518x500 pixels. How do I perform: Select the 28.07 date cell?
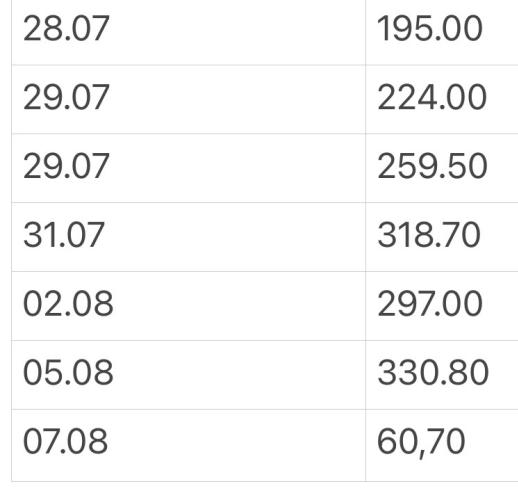188,32
